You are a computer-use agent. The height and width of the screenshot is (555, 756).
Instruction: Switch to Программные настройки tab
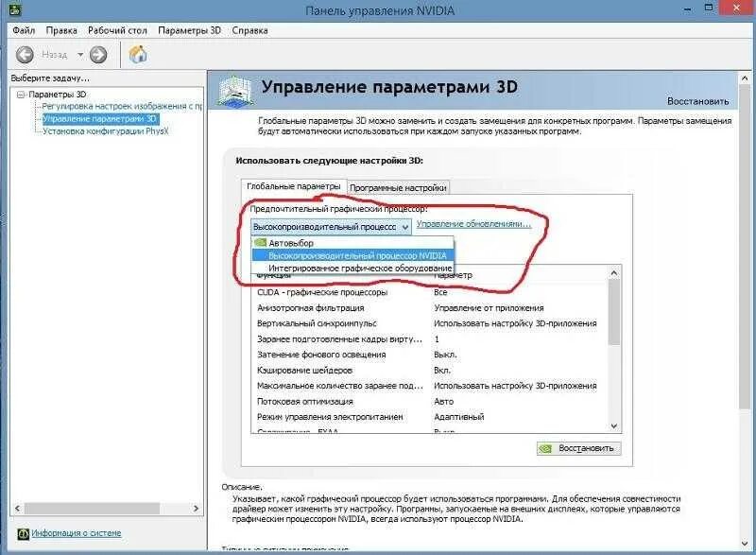[398, 187]
